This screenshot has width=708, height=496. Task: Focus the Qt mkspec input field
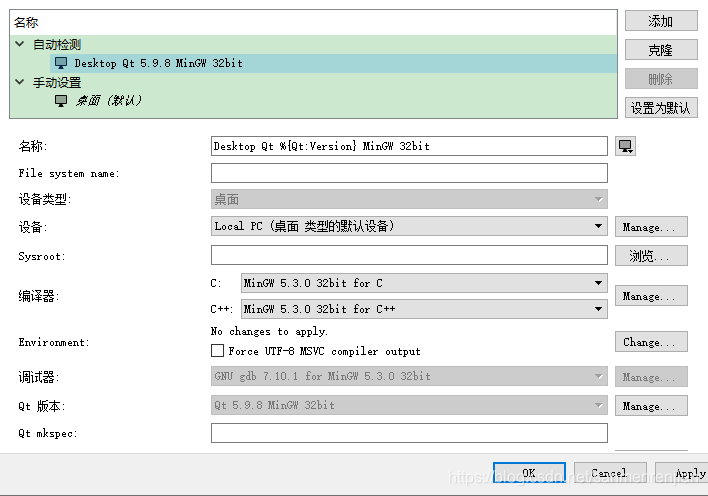409,433
